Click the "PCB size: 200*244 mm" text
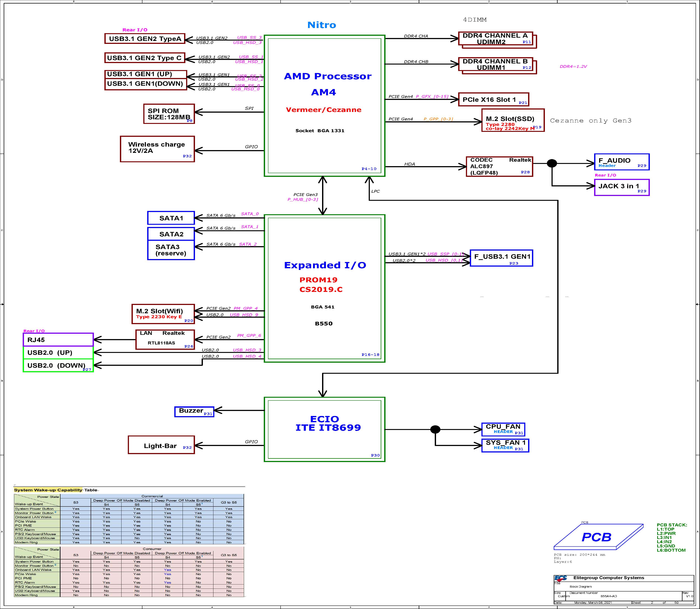The image size is (700, 609). [x=579, y=555]
